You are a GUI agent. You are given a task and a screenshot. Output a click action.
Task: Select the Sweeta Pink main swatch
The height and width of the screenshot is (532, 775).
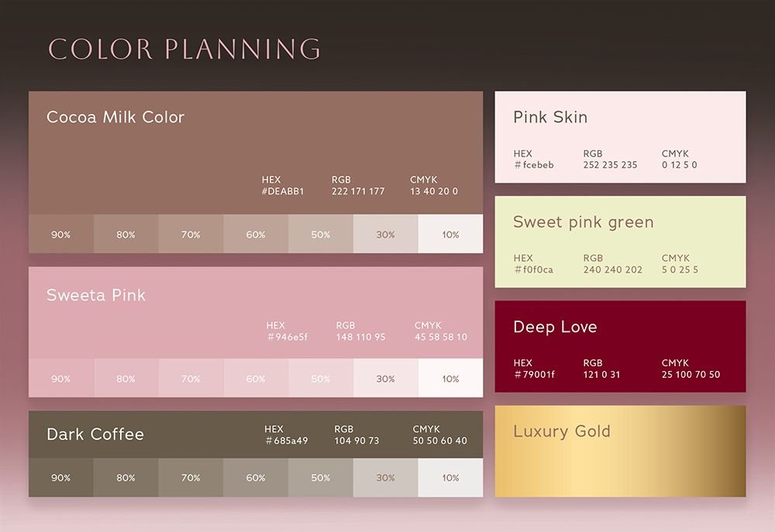[x=256, y=313]
